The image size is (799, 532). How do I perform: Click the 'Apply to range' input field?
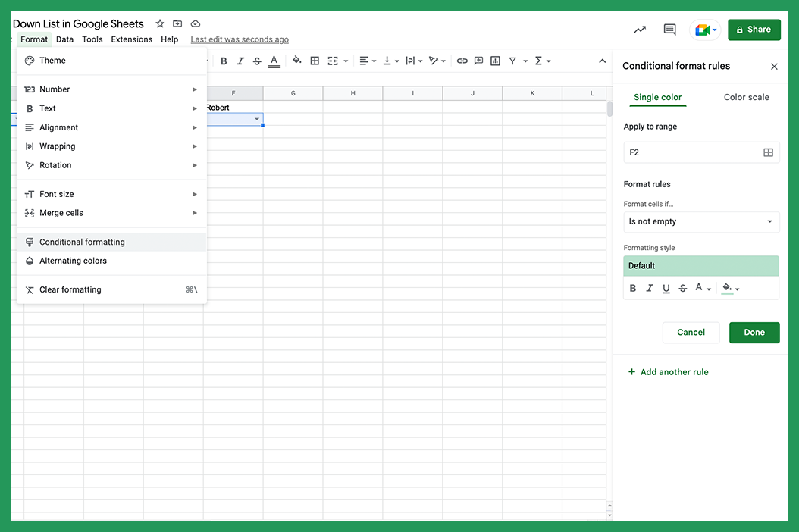[x=690, y=152]
